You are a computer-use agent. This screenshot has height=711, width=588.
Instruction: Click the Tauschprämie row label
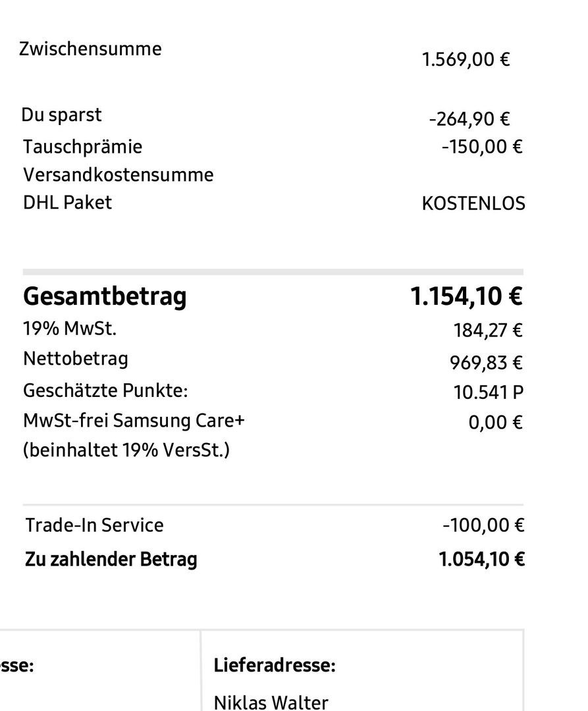(82, 147)
